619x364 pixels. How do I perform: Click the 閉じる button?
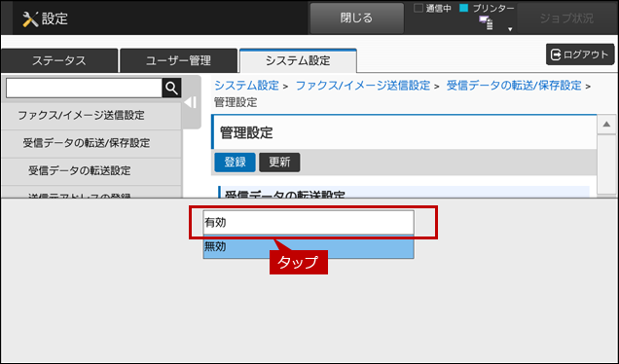[x=356, y=18]
